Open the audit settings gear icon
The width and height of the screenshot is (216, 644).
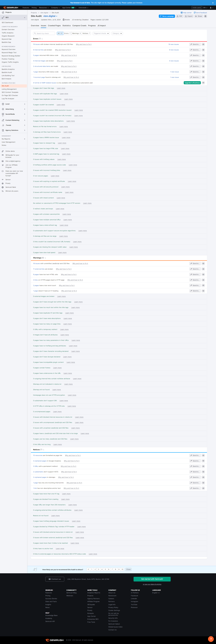pos(205,16)
